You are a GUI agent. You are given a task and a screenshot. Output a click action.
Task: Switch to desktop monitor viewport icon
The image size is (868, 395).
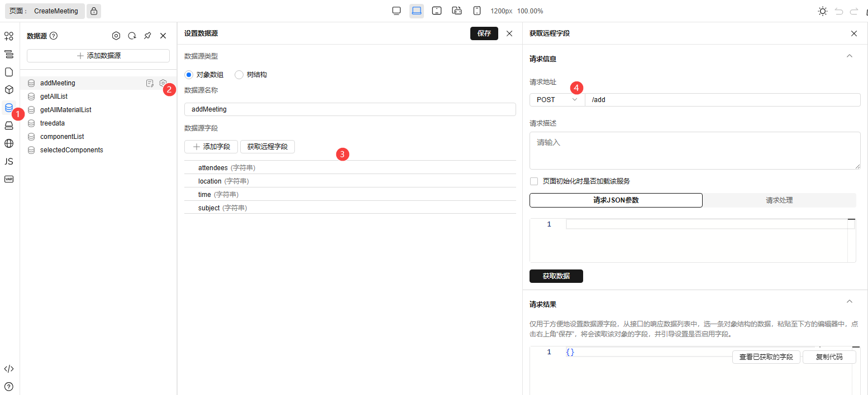(x=397, y=11)
